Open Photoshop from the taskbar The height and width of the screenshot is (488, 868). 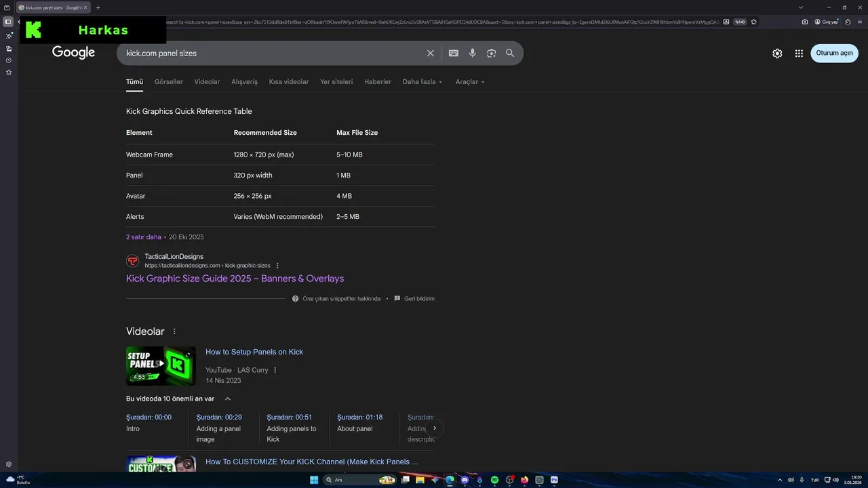[x=554, y=480]
